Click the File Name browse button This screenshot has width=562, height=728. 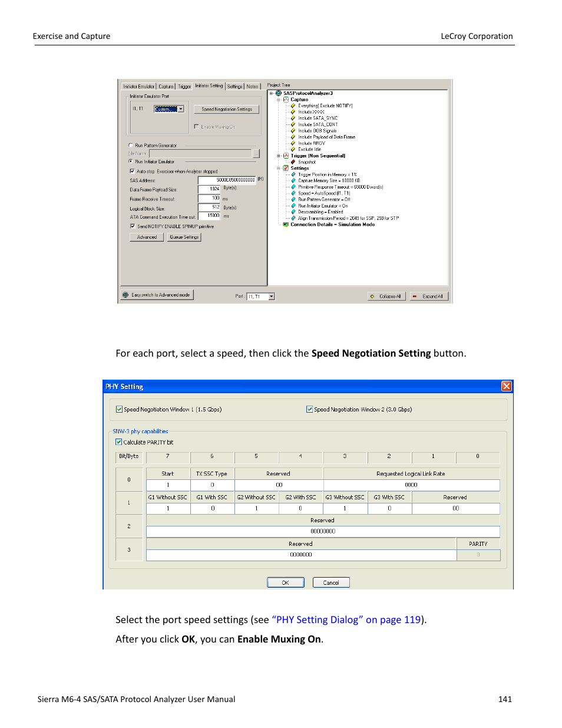[256, 153]
